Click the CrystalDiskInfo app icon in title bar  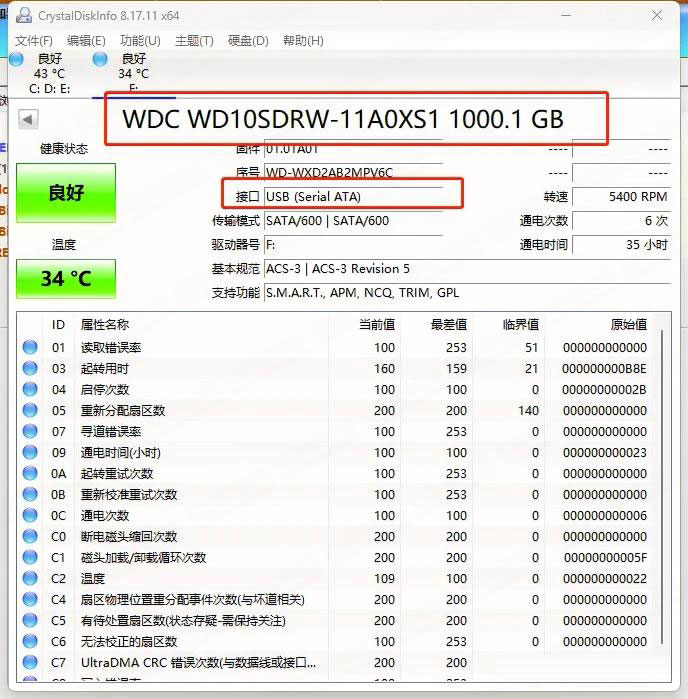click(21, 17)
